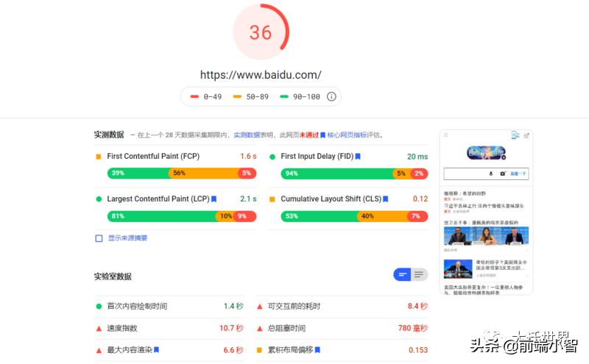Viewport: 589px width, 364px height.
Task: Click the Baidu doodle logo in preview
Action: coord(486,153)
